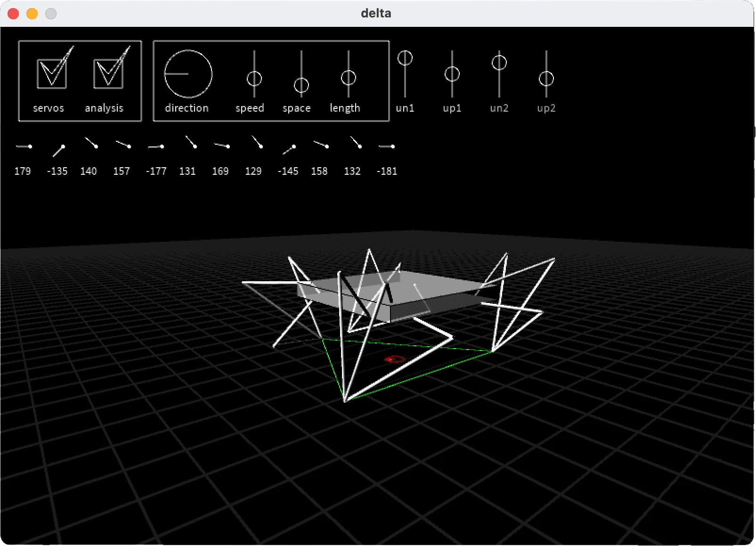Click the up1 slider knob

452,74
